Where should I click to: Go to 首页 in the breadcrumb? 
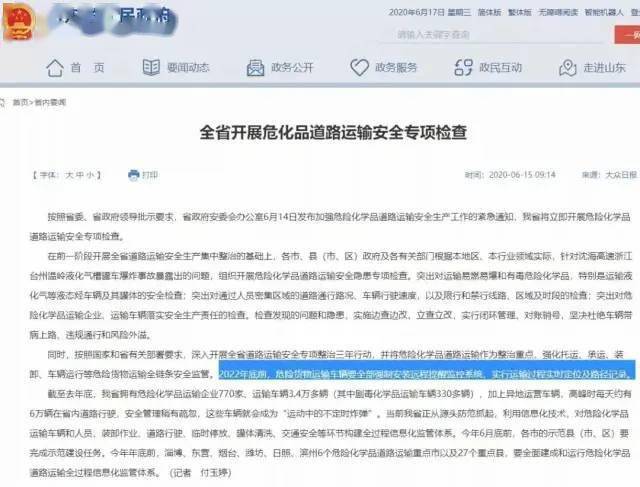coord(20,102)
